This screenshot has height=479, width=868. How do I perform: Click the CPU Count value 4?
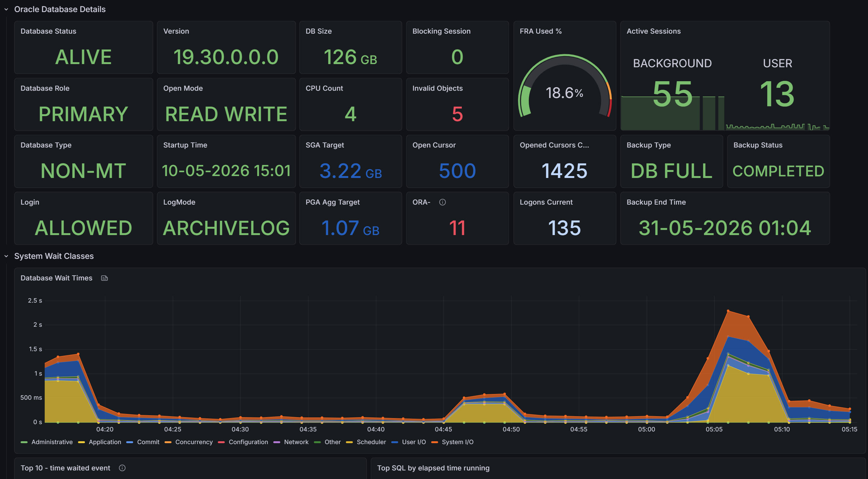(350, 114)
